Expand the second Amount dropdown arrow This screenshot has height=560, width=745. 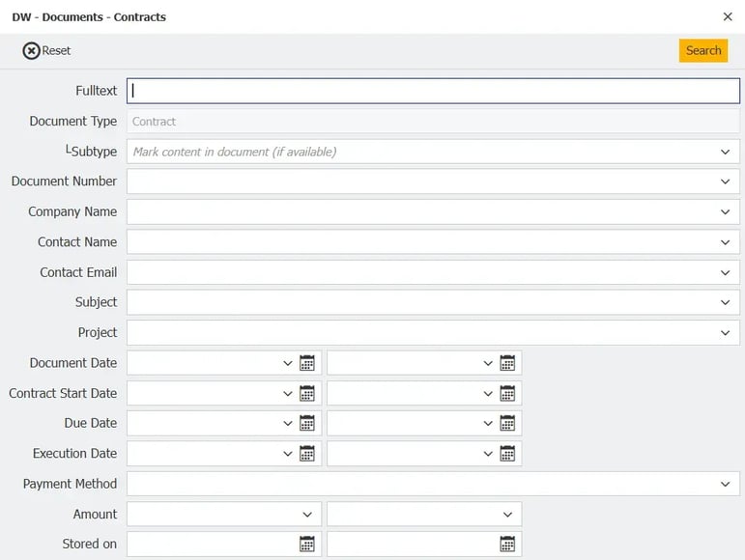[507, 515]
